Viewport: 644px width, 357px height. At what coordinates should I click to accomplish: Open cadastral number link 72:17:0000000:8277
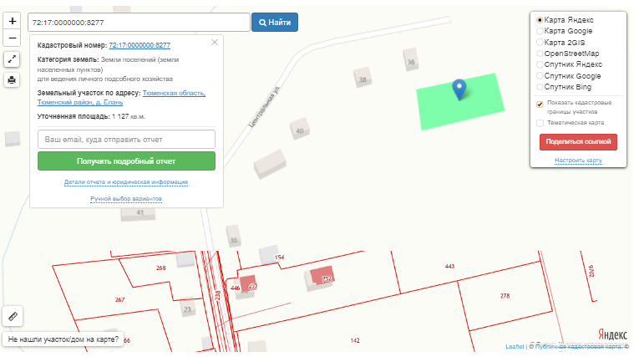[x=139, y=45]
